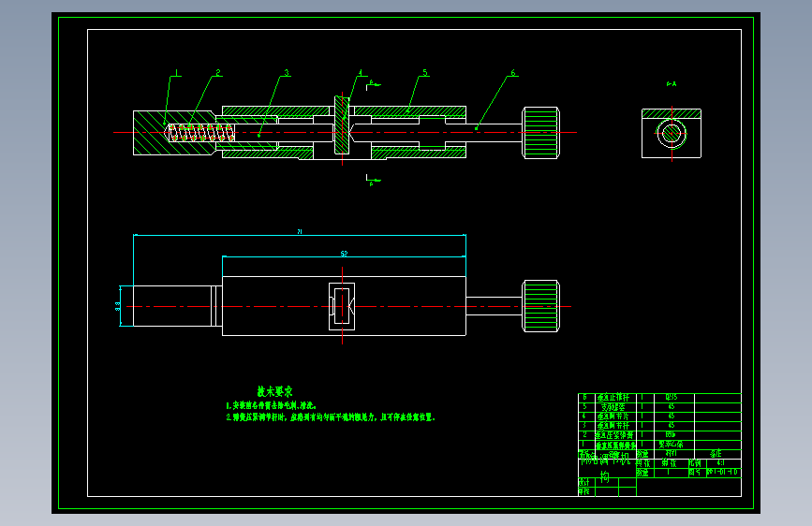Click the 设计 label in title block
The image size is (812, 526).
tap(583, 481)
